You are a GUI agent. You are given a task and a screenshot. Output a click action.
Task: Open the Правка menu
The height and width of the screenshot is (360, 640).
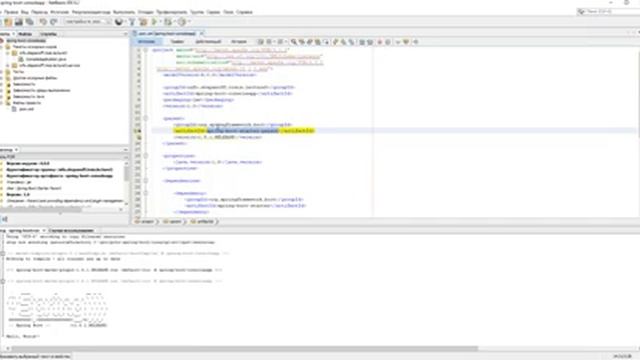tap(11, 12)
